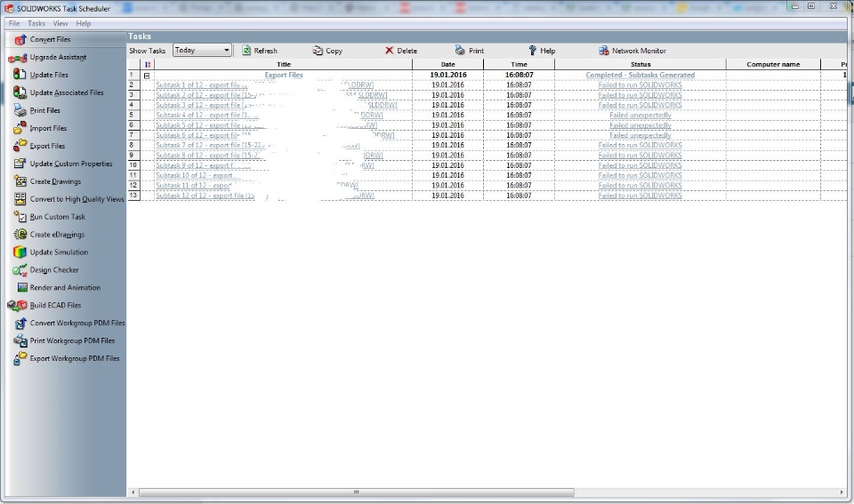Open the Help menu in menu bar
The image size is (854, 504).
84,23
